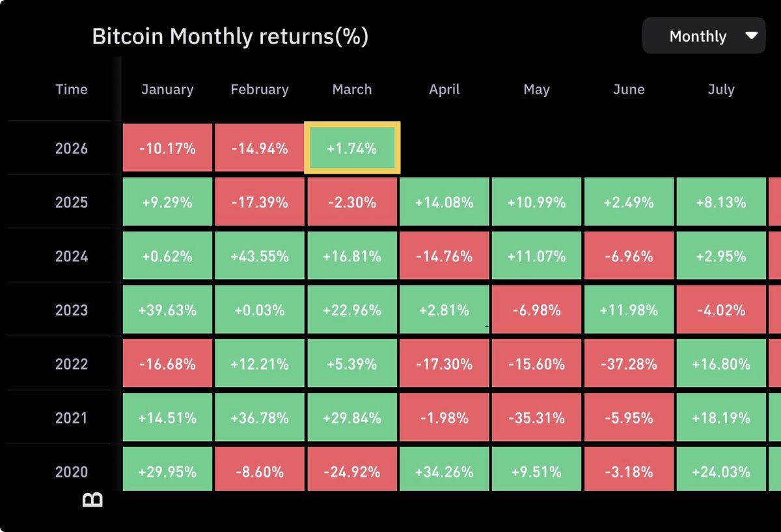Select the highlighted March 2026 +1.74% cell
Viewport: 781px width, 532px height.
click(352, 148)
